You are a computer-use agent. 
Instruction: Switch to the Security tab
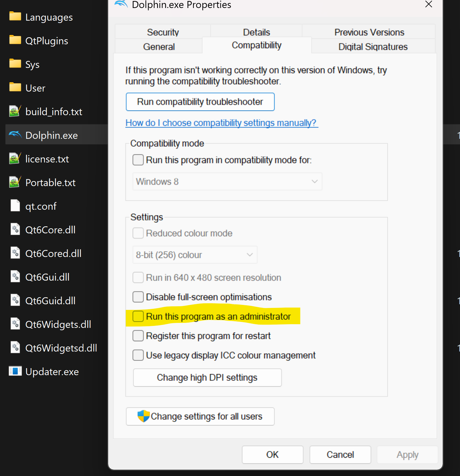coord(163,32)
